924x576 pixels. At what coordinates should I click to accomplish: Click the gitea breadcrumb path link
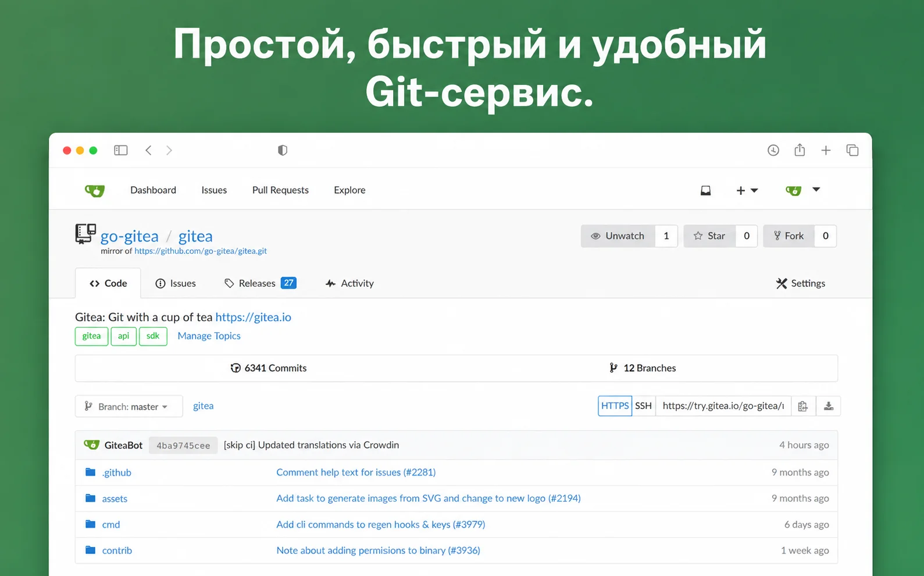point(203,406)
